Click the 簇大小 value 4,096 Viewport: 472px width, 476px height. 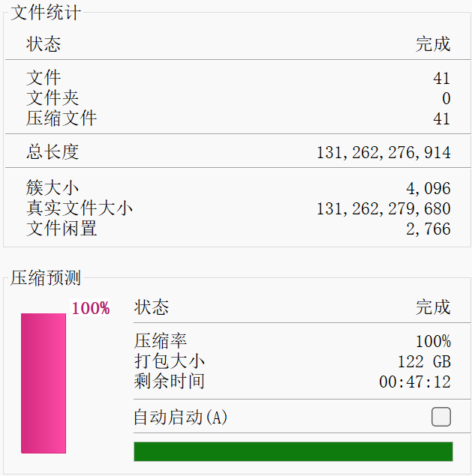tap(428, 188)
